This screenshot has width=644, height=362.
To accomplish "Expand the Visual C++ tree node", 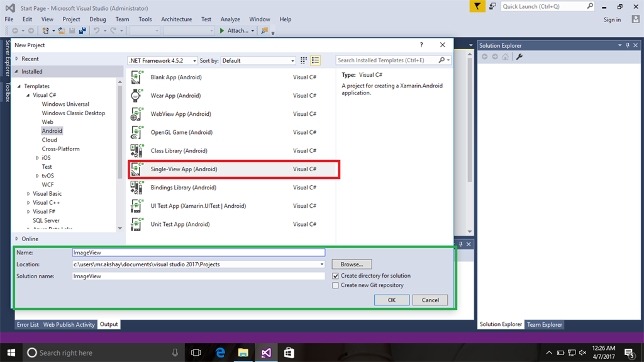I will pos(28,203).
